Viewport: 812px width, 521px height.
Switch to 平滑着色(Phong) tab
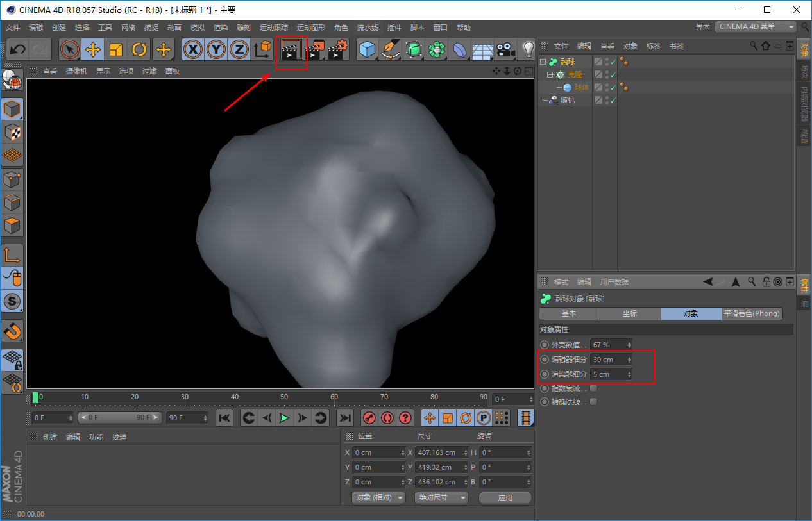[752, 313]
